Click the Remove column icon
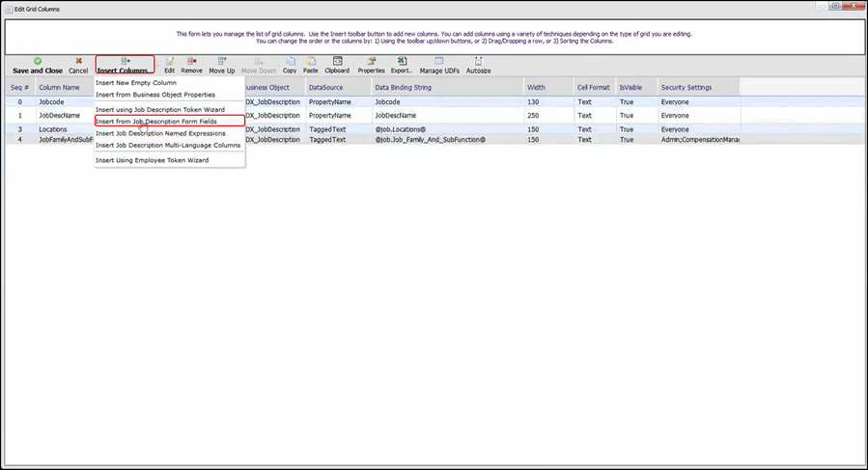The height and width of the screenshot is (470, 868). coord(191,66)
